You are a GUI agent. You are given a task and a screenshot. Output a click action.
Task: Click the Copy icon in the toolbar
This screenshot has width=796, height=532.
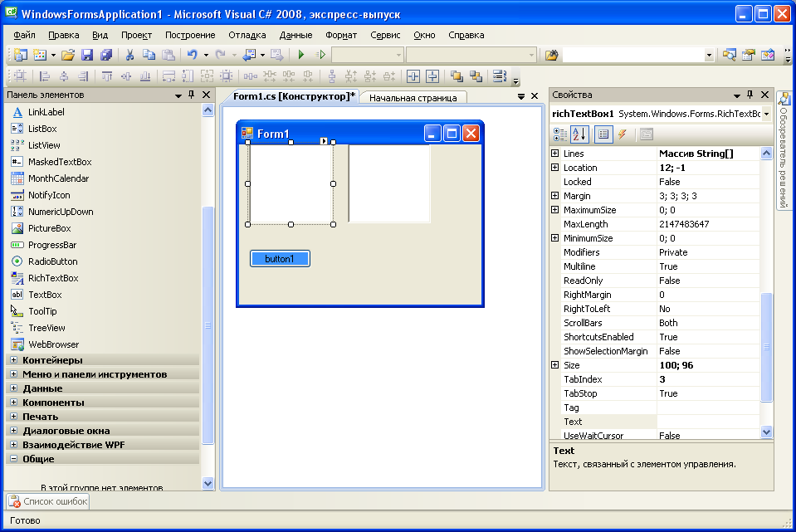(x=149, y=54)
